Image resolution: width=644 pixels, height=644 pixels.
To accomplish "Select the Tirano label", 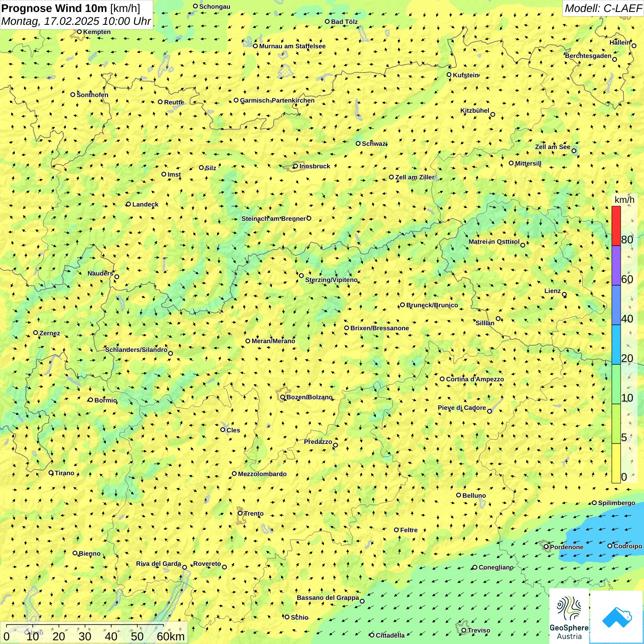I will coord(64,473).
